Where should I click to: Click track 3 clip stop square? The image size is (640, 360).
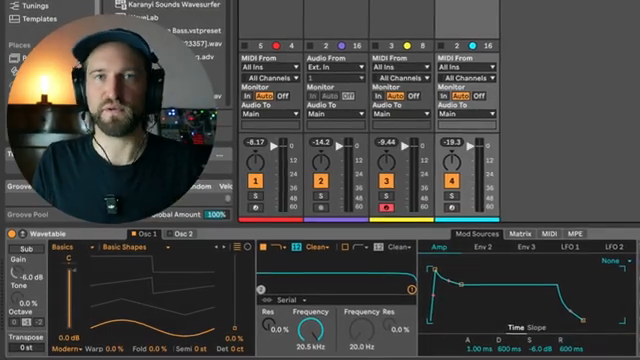click(376, 46)
